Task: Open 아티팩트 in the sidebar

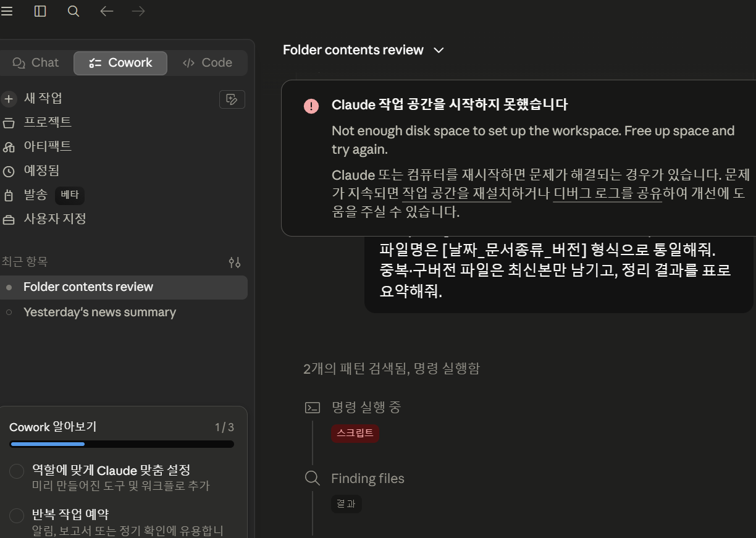Action: tap(48, 146)
